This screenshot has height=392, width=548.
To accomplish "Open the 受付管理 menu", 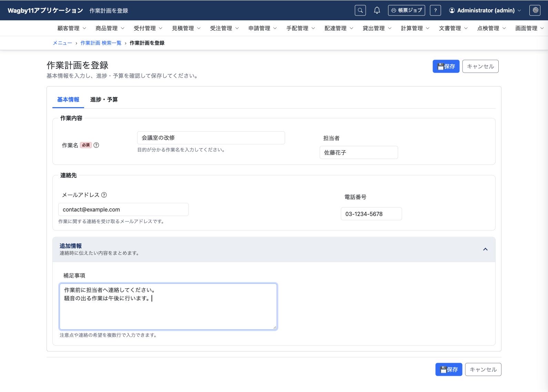I will coord(148,28).
